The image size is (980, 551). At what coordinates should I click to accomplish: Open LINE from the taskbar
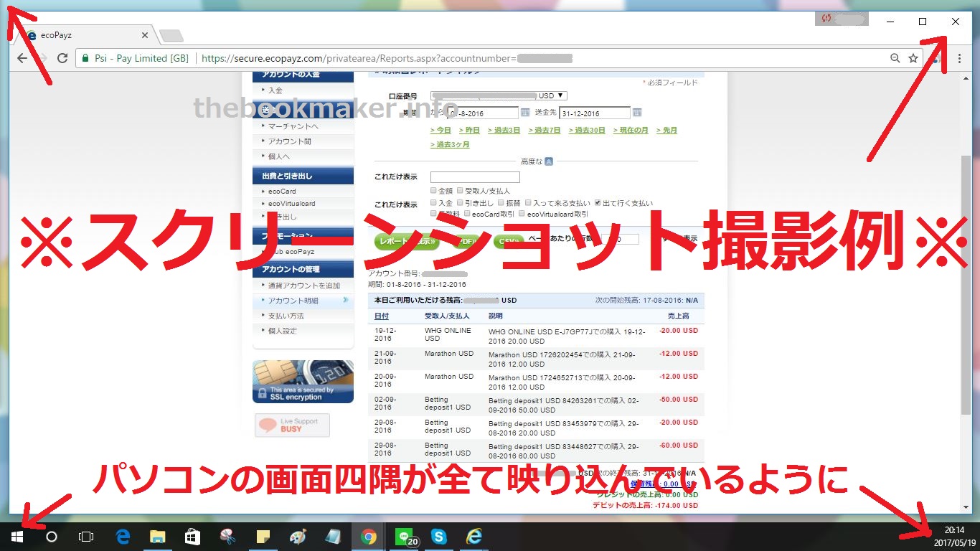[407, 537]
